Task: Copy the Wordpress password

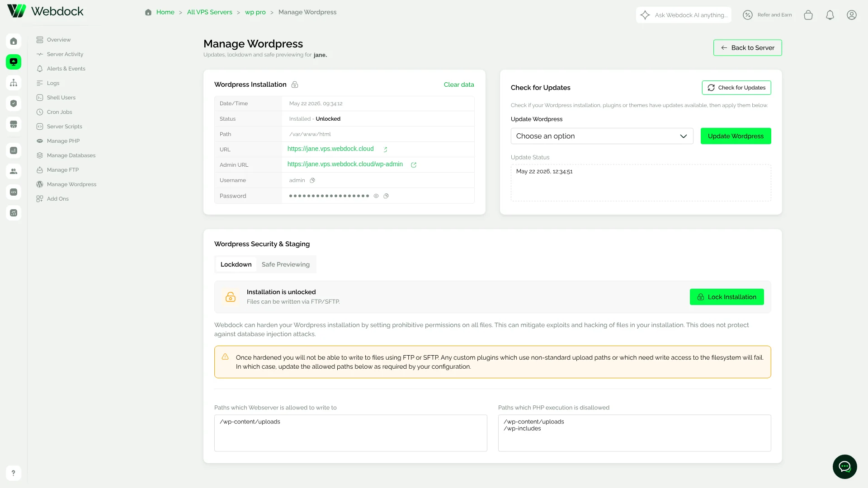Action: [386, 196]
